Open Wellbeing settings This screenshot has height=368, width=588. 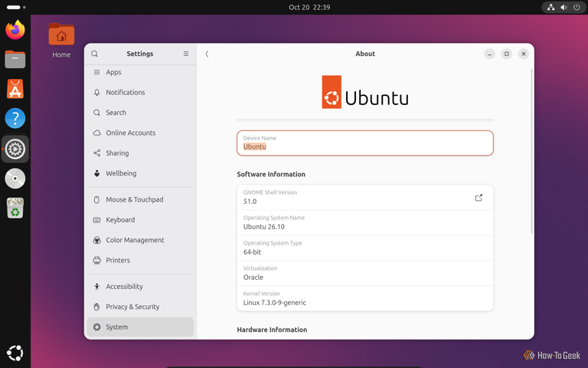pos(140,173)
